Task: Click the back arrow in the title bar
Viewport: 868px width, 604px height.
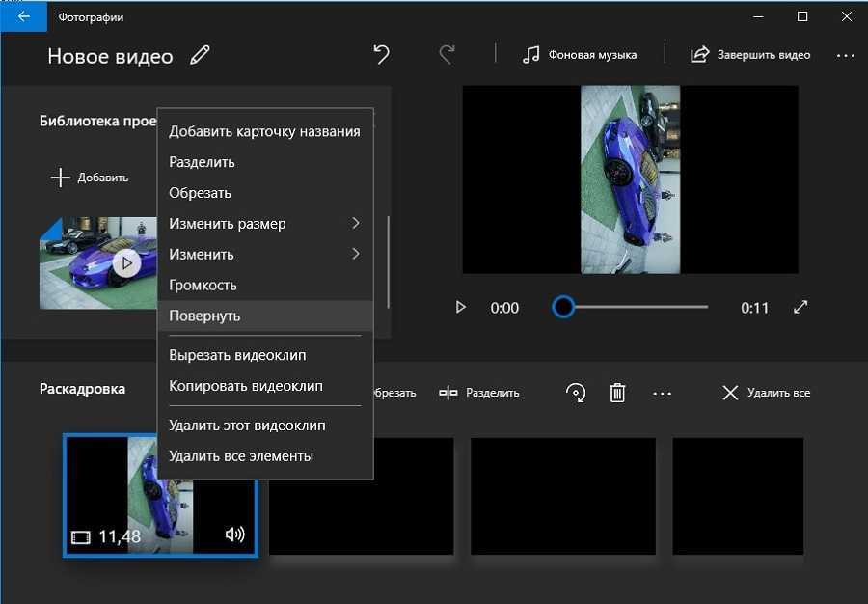Action: click(x=24, y=16)
